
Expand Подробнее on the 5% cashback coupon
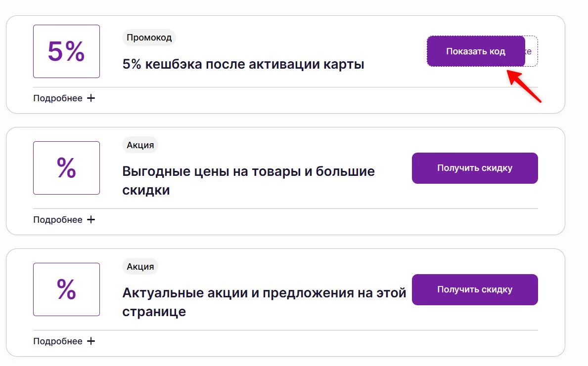pos(57,98)
